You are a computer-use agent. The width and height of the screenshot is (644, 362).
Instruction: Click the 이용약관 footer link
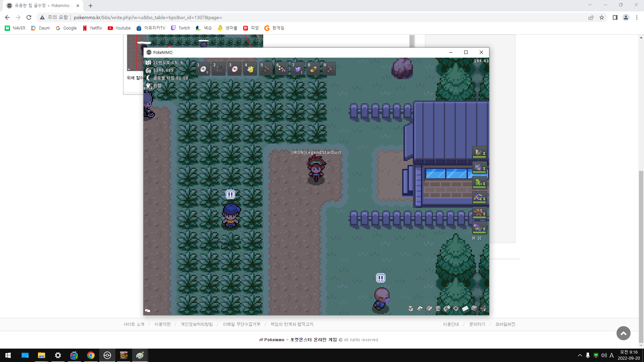click(x=162, y=324)
